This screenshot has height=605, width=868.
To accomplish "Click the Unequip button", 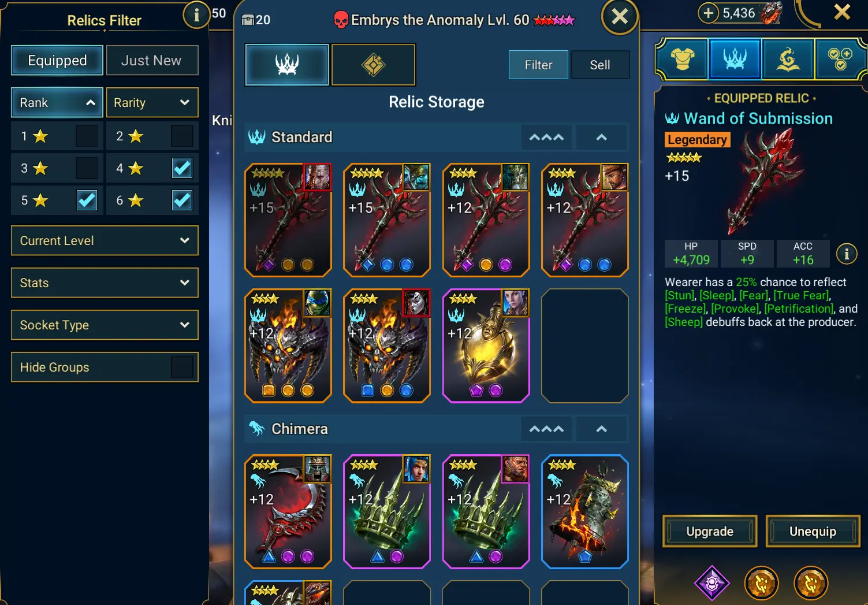I will (813, 531).
